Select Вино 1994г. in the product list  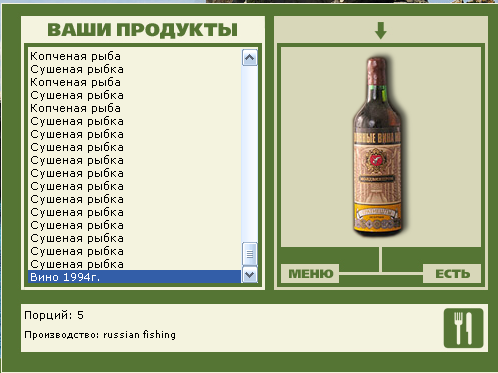click(x=134, y=277)
